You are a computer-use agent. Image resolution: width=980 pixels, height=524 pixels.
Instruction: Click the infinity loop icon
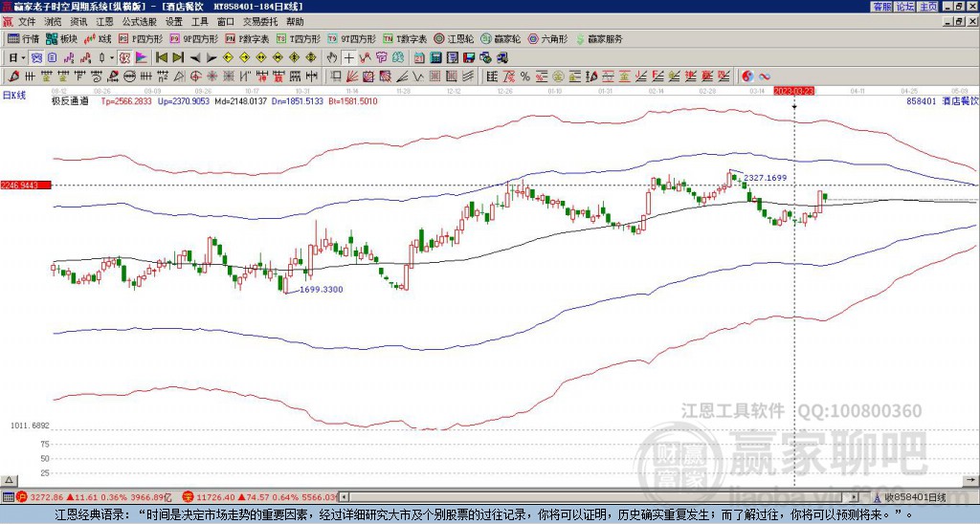(x=765, y=76)
